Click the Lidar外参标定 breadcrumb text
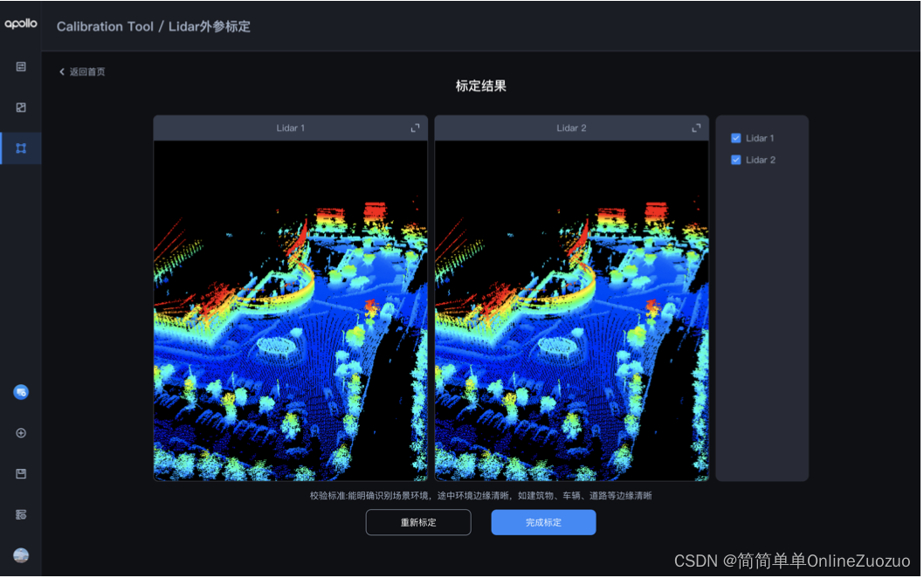This screenshot has width=924, height=578. (x=210, y=26)
